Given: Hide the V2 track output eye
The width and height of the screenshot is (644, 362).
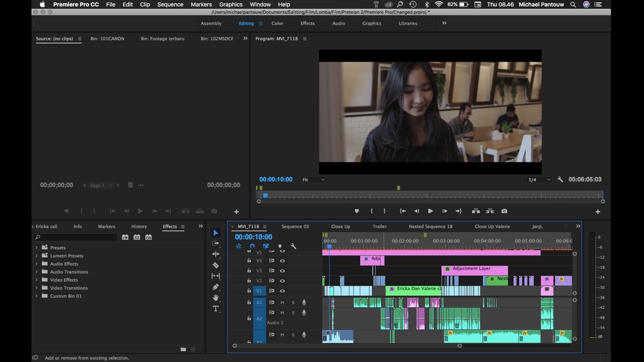Looking at the screenshot, I should [x=282, y=280].
